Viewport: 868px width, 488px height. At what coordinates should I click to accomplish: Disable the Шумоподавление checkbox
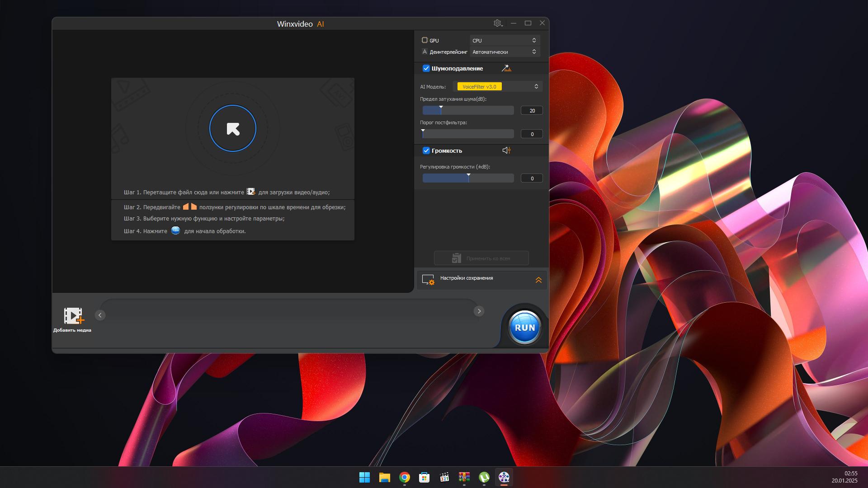426,68
